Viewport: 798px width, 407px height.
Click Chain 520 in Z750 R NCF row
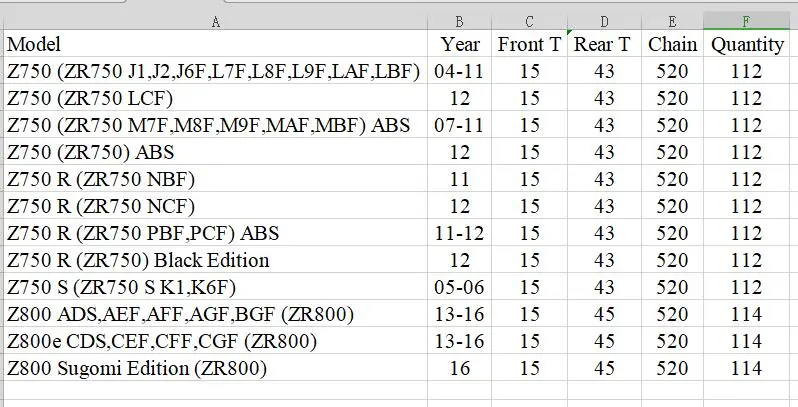[x=672, y=206]
